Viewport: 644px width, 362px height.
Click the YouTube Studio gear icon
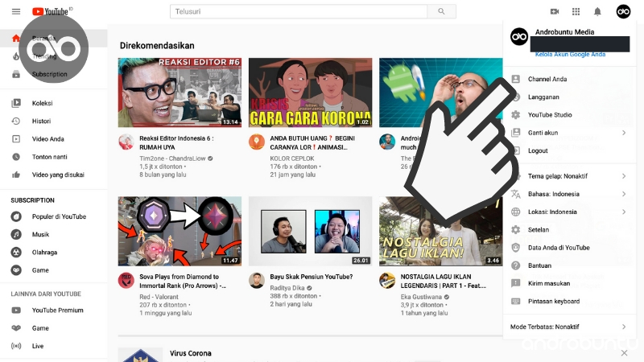[x=515, y=115]
